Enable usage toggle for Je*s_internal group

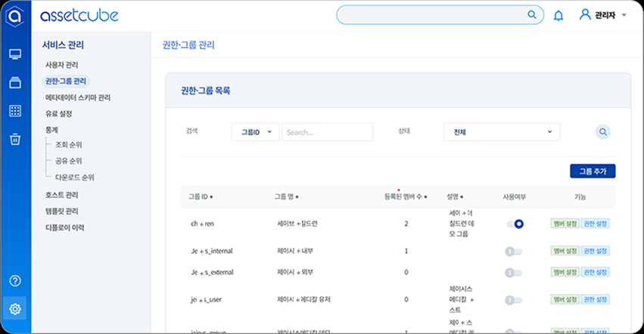514,251
